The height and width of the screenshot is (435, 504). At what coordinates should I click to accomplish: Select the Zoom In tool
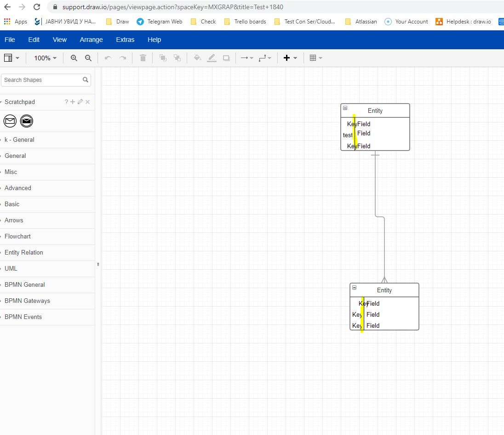pos(74,58)
